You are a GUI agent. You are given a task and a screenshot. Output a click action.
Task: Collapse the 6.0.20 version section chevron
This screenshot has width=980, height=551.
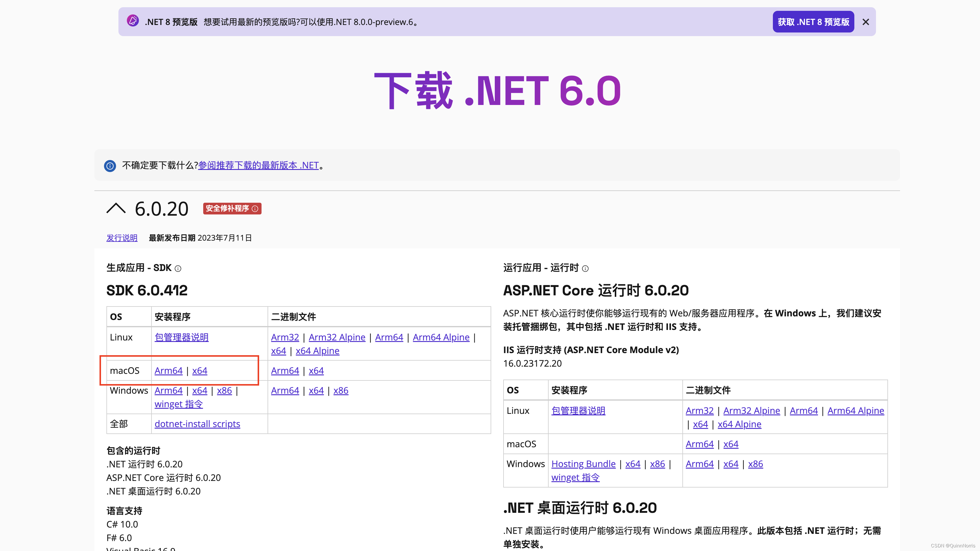[116, 208]
